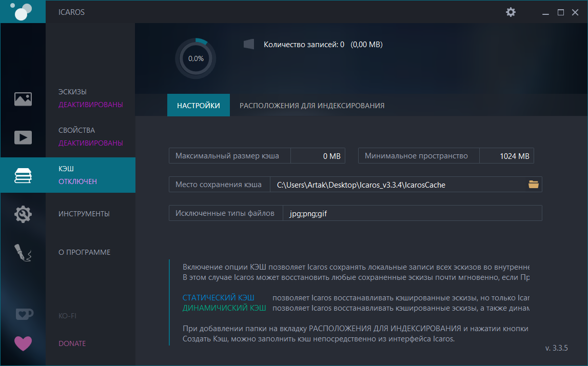Viewport: 588px width, 366px height.
Task: Click the ДИНАМИЧИСКИЙ КЭШ label
Action: click(224, 308)
